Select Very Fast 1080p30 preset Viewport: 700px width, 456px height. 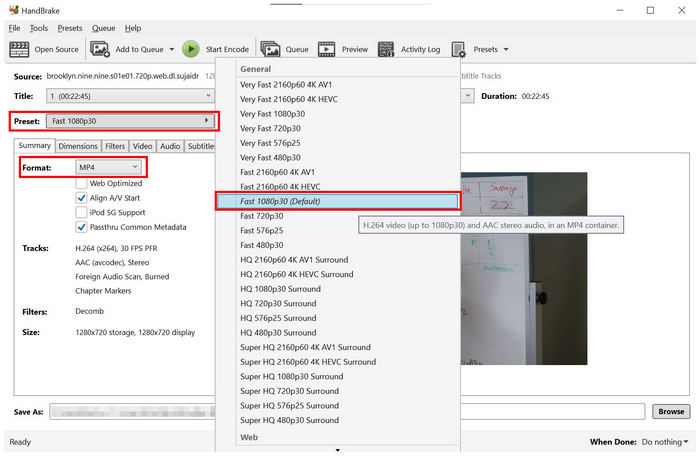click(338, 114)
